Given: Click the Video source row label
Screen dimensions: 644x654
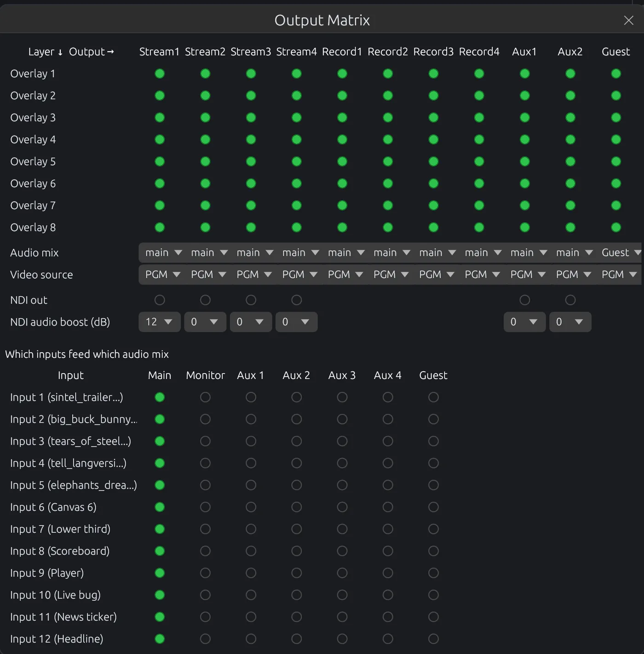Looking at the screenshot, I should pyautogui.click(x=41, y=275).
